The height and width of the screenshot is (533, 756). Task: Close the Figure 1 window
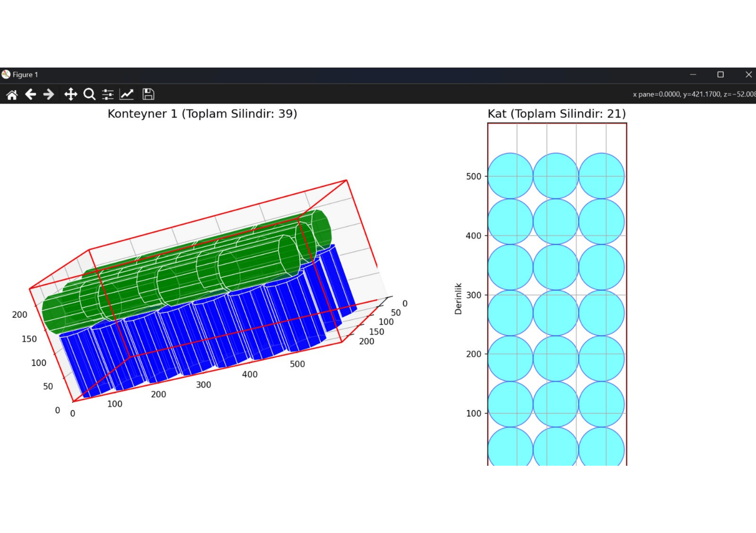(x=748, y=75)
